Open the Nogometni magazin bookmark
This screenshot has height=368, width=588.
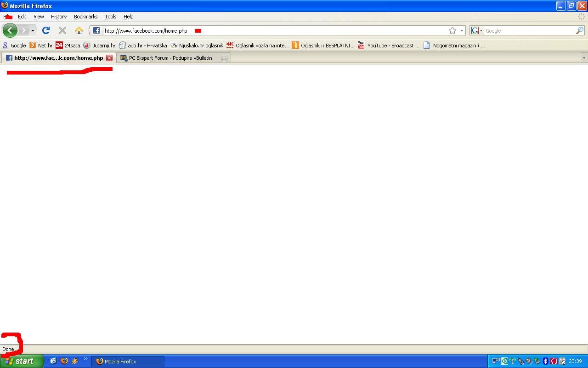coord(454,46)
